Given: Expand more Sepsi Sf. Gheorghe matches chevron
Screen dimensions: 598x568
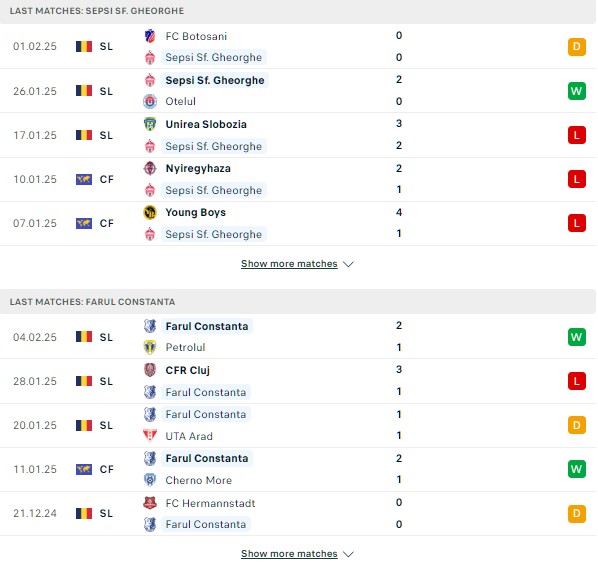Looking at the screenshot, I should 348,264.
